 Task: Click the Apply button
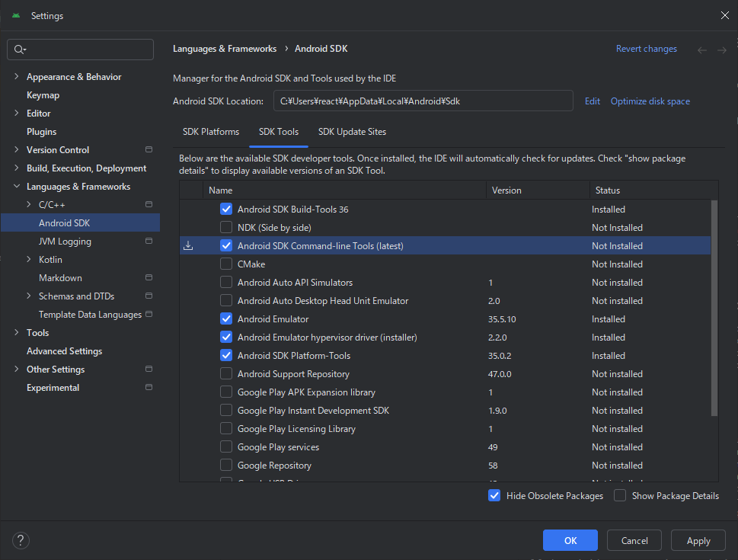tap(698, 541)
